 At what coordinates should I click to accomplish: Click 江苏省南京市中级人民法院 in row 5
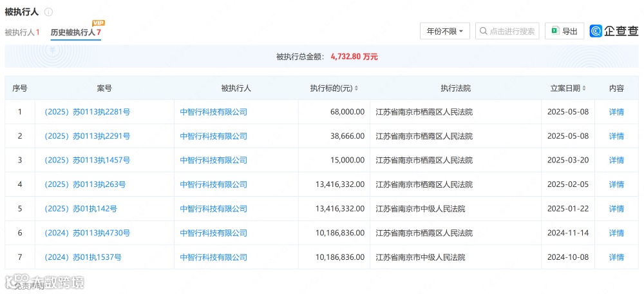(x=420, y=209)
